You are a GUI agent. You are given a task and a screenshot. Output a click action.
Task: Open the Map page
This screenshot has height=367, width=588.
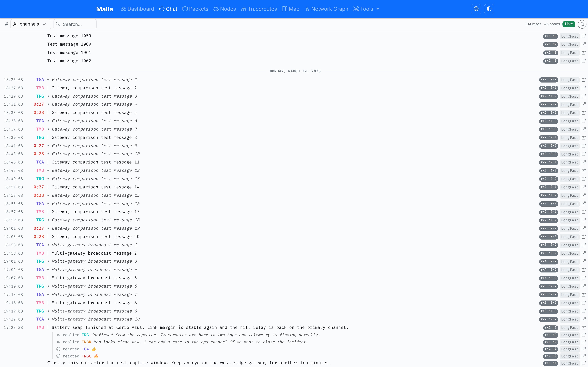(291, 9)
